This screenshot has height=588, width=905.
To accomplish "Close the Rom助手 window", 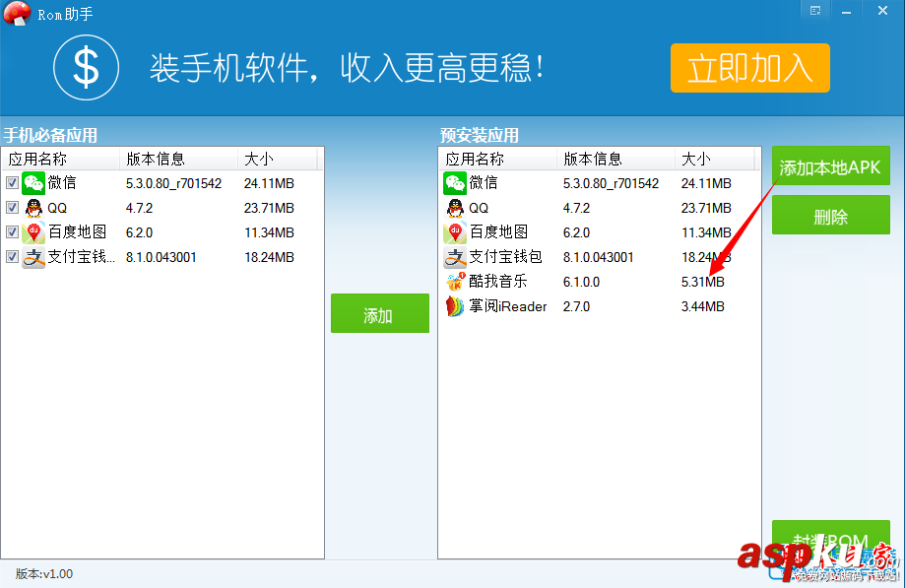I will pos(882,11).
